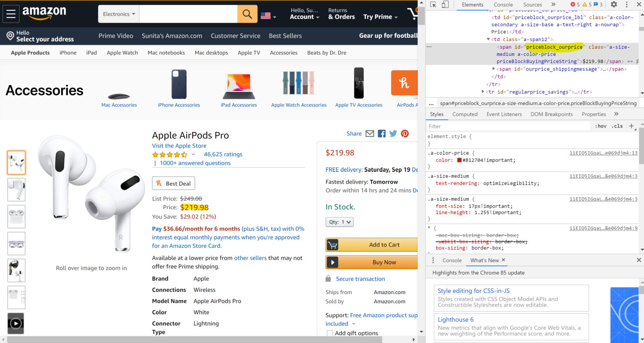Click the new style rule plus icon

pyautogui.click(x=631, y=126)
